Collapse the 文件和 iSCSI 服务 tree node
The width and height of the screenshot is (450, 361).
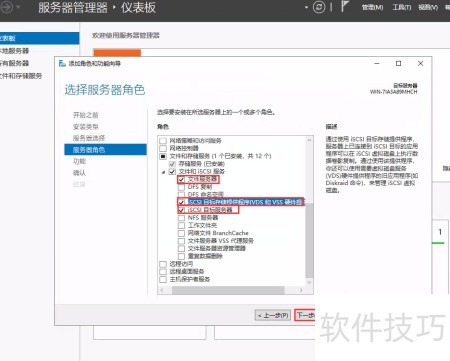(x=163, y=172)
